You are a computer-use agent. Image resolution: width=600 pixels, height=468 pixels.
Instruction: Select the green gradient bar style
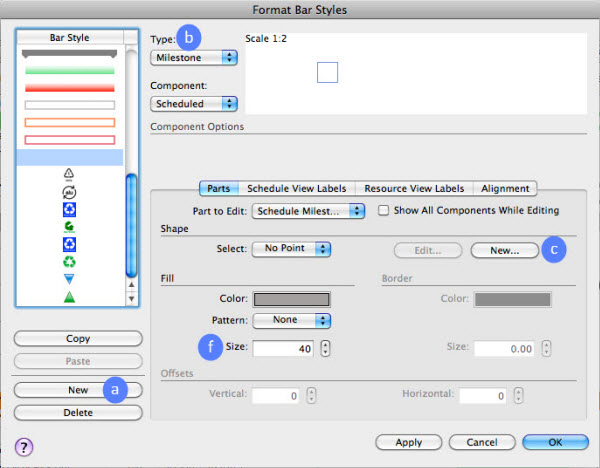coord(70,71)
